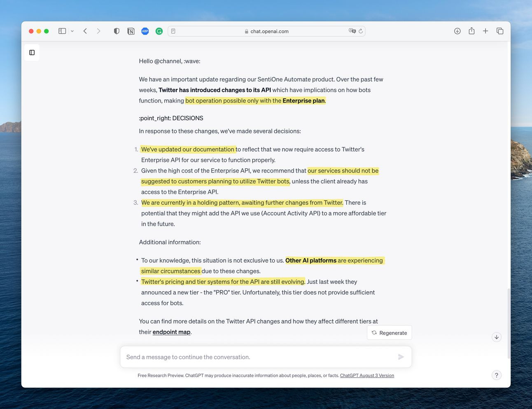This screenshot has height=409, width=532.
Task: Open the Adblock Plus extension
Action: coord(145,31)
